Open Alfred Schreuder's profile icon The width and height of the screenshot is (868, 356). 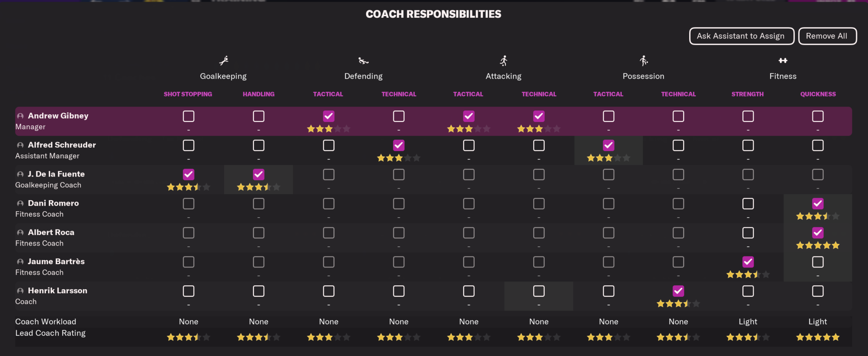[x=19, y=145]
